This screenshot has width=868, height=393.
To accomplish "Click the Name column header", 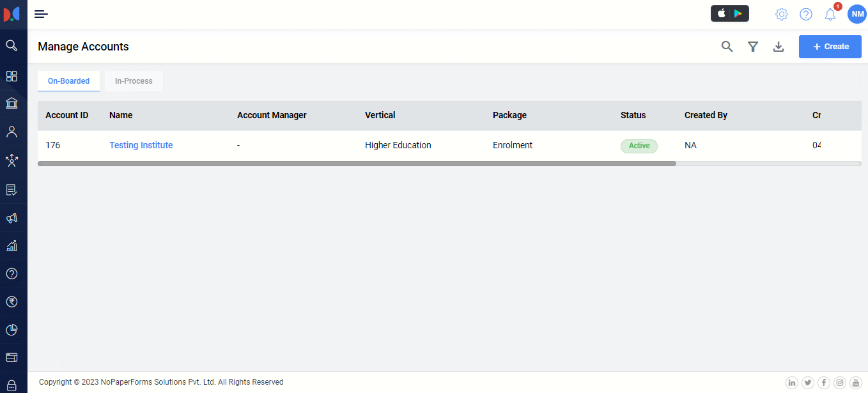I will click(121, 116).
